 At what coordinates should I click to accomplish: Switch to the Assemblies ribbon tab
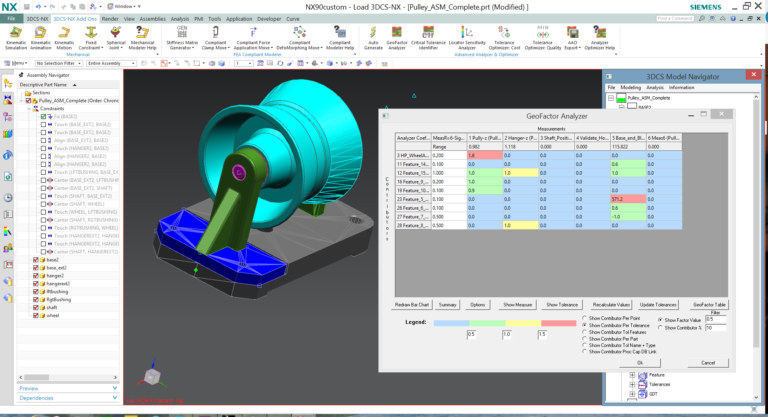pyautogui.click(x=152, y=19)
